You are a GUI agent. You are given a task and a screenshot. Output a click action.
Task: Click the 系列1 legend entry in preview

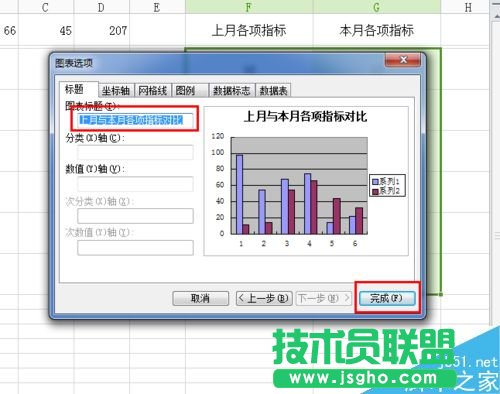pos(386,181)
